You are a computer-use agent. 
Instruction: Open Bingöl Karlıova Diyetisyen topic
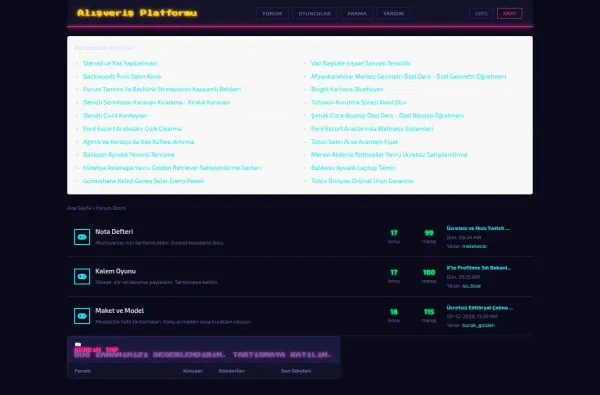click(x=347, y=89)
